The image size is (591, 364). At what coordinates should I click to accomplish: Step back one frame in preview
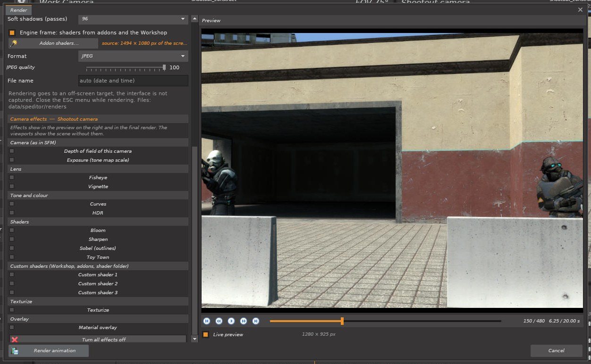tap(219, 321)
